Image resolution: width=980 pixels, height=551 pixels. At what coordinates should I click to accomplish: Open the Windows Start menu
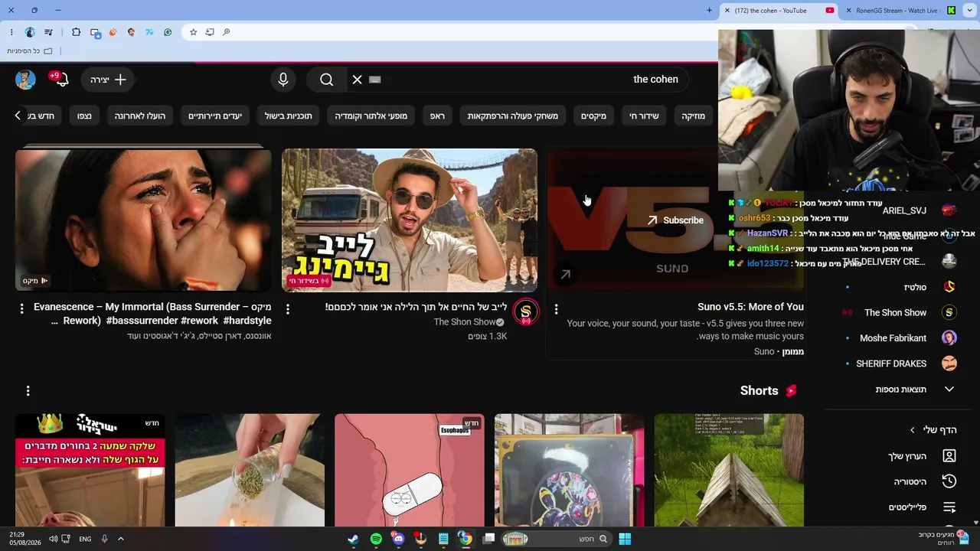625,539
